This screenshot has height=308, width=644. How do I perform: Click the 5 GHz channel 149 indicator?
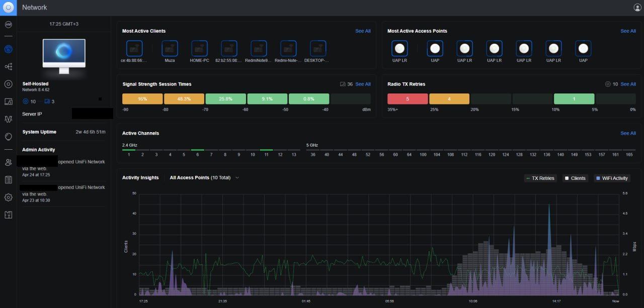point(574,152)
